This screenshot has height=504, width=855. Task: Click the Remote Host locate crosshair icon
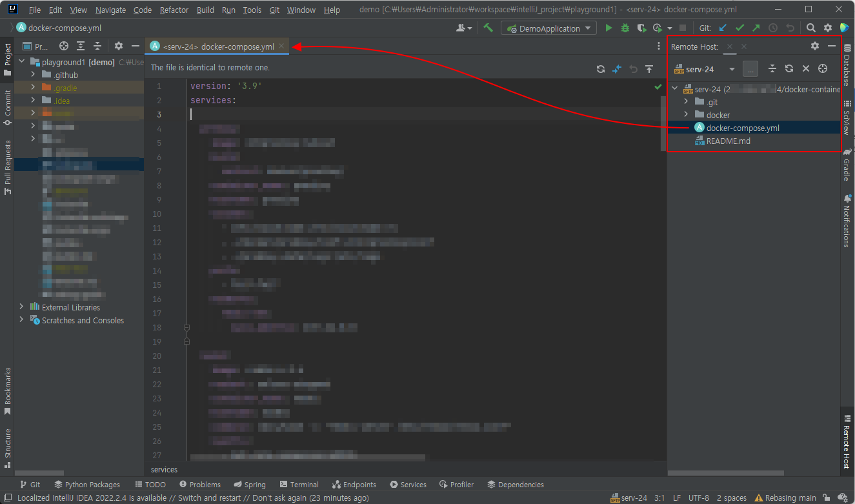823,68
